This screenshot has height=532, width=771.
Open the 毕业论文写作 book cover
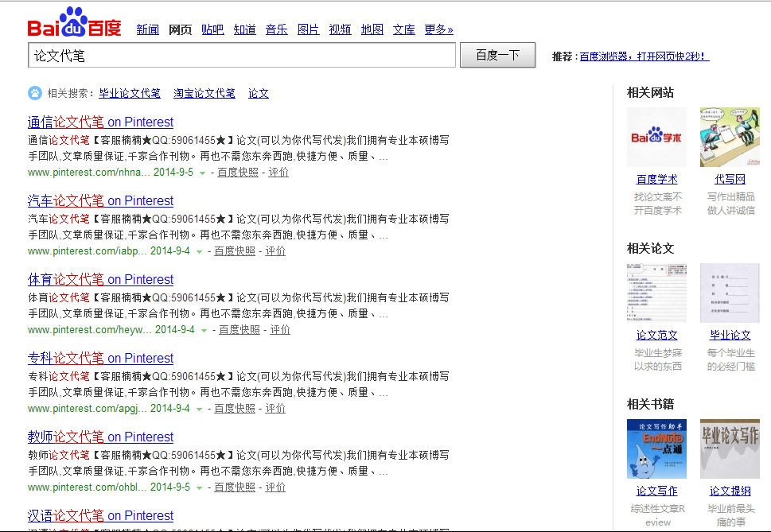pyautogui.click(x=730, y=449)
